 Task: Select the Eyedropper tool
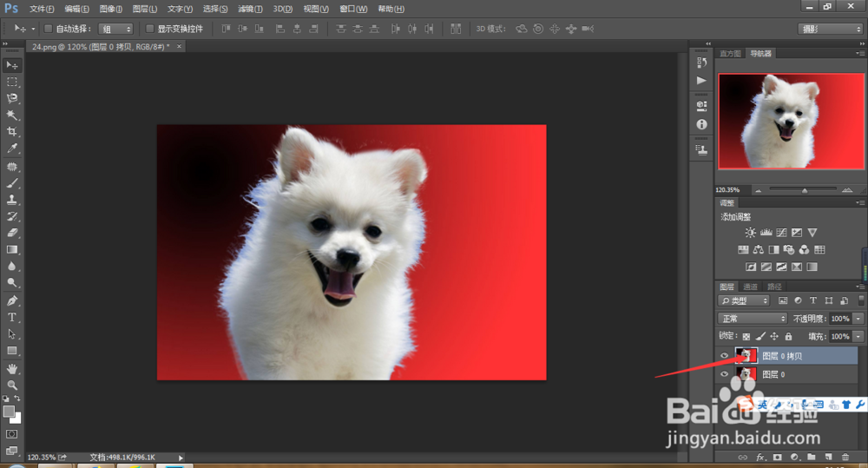coord(12,148)
